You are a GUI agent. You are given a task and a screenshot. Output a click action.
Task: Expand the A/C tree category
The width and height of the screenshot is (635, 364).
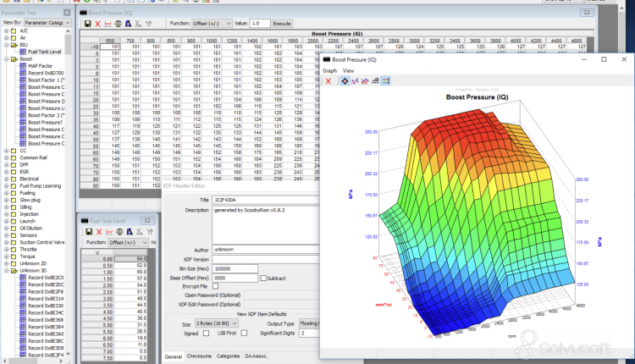click(6, 30)
